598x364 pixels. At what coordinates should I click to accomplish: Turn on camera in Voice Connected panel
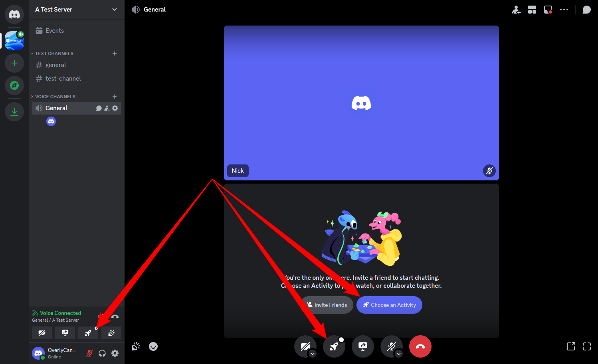42,333
